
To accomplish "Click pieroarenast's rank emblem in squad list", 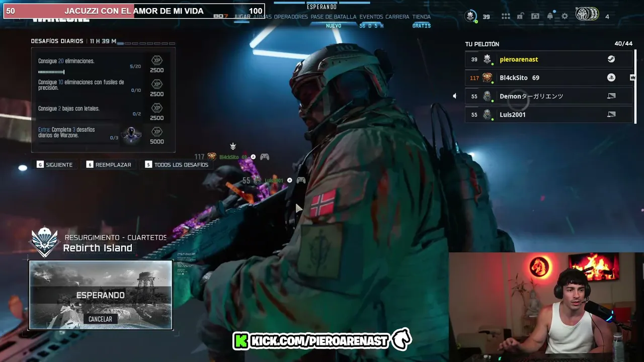I will (x=487, y=59).
